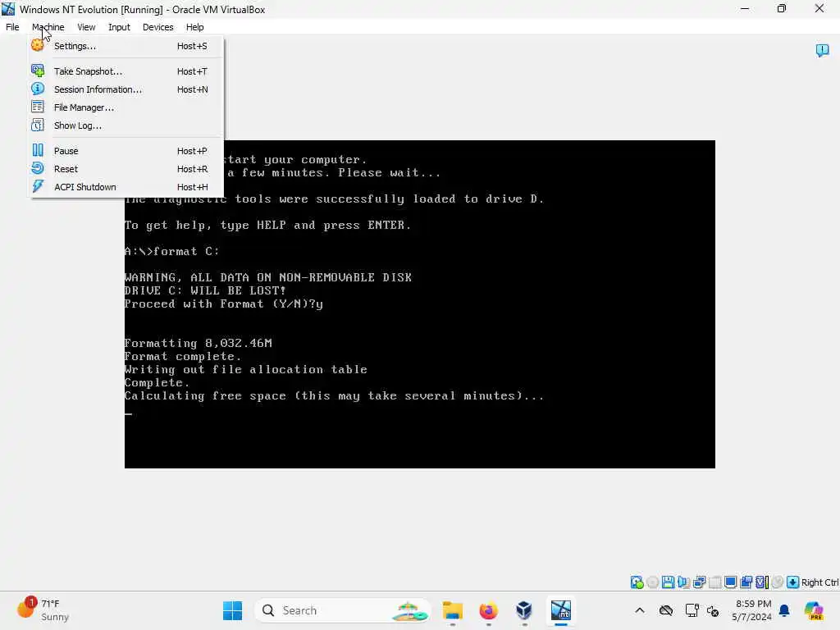Click the taskbar Search box
The image size is (840, 630).
[x=343, y=610]
